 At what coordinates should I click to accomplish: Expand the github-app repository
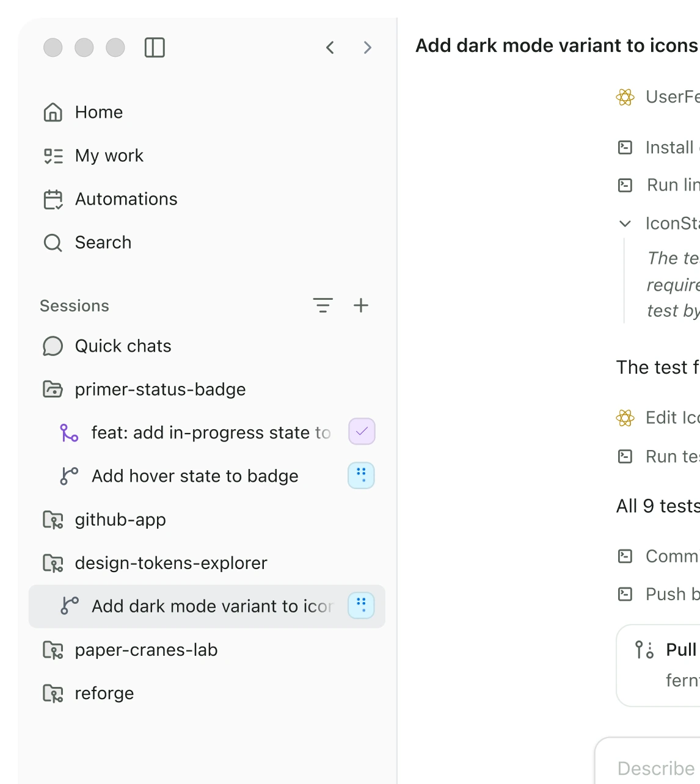(207, 520)
